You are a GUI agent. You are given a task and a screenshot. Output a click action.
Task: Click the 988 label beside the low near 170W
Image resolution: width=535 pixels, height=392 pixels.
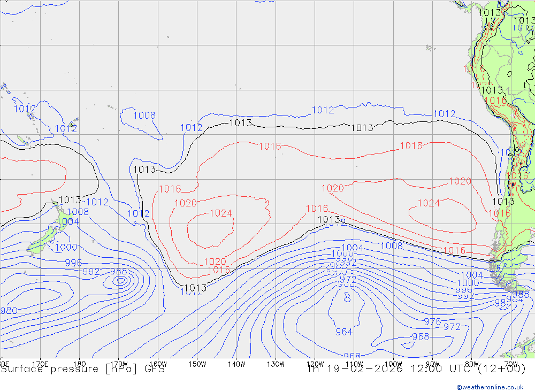pyautogui.click(x=119, y=272)
